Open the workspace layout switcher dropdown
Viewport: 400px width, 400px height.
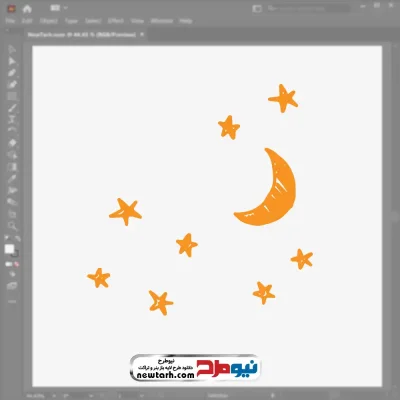pyautogui.click(x=59, y=8)
